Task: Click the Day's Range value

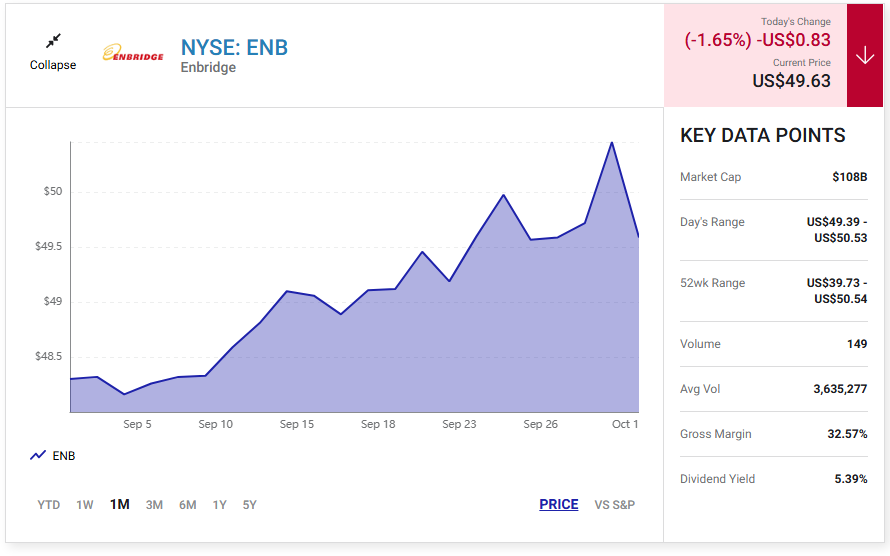Action: (837, 230)
